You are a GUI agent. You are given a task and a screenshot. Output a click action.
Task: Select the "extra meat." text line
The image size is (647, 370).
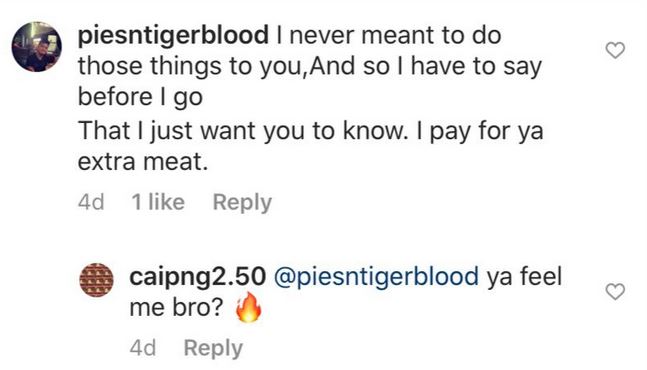(143, 161)
